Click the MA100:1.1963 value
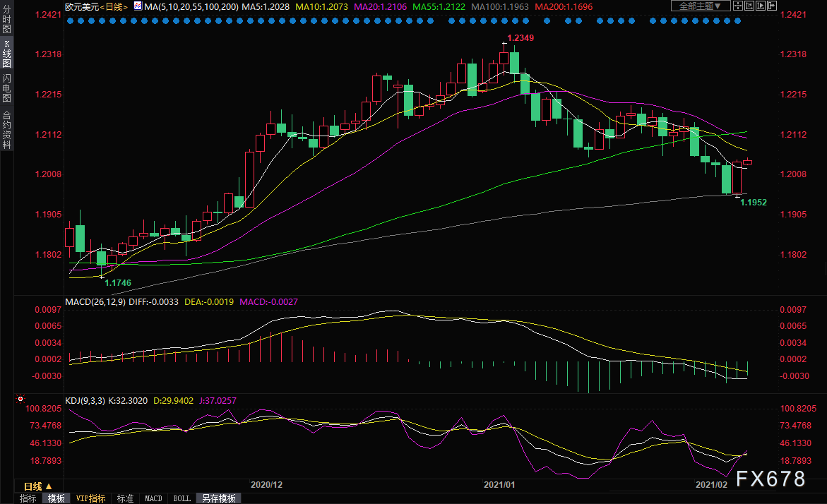 coord(500,7)
